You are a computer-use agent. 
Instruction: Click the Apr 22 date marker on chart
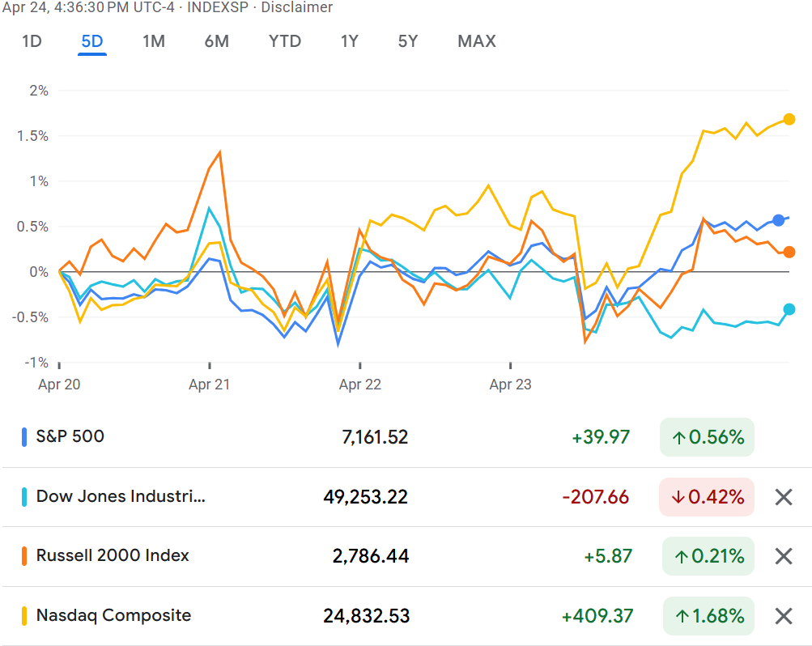click(360, 385)
